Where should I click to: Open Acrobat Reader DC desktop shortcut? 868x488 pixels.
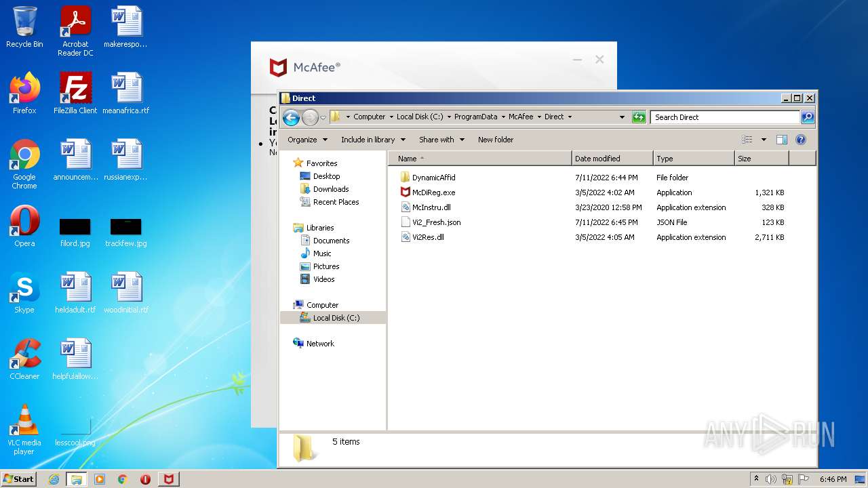(75, 31)
